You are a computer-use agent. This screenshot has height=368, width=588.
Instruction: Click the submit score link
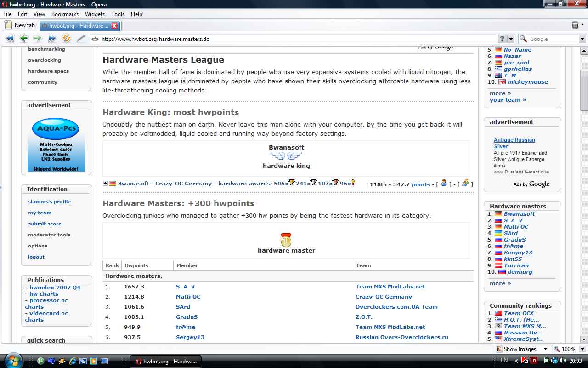click(45, 224)
